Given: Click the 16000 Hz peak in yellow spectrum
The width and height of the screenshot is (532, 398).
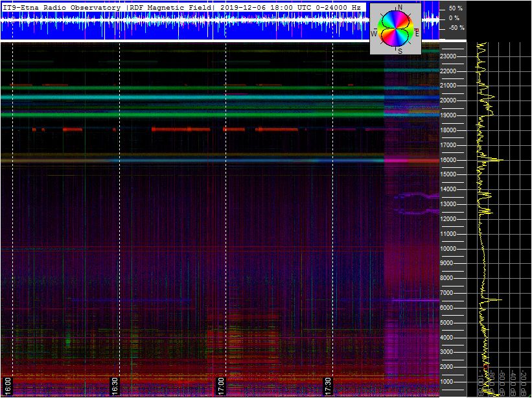Looking at the screenshot, I should [496, 160].
